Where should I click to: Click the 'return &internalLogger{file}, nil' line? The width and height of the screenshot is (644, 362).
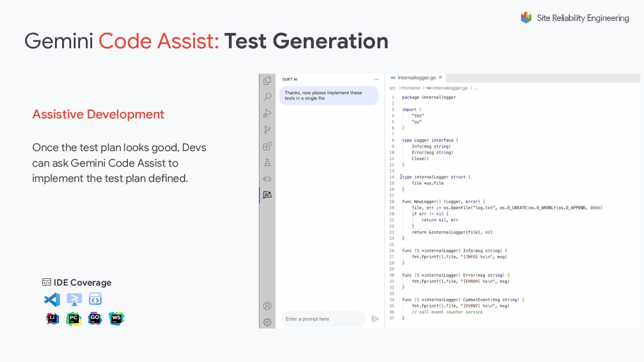(452, 232)
